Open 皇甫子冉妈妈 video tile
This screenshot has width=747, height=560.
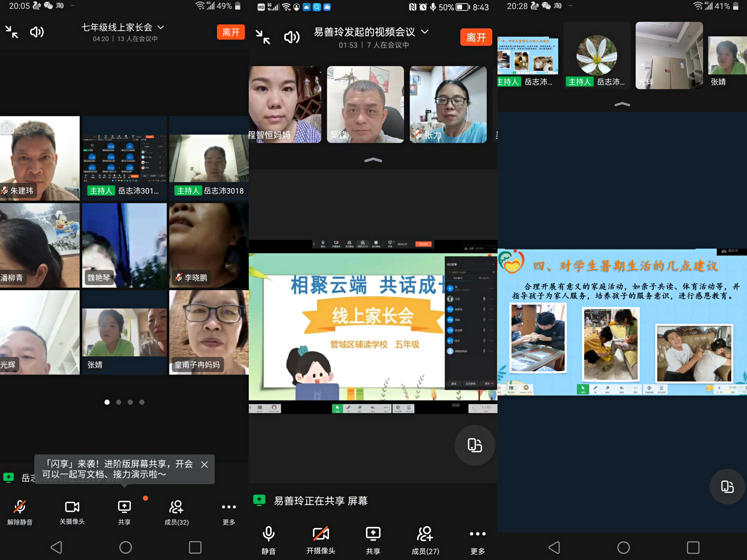coord(209,332)
